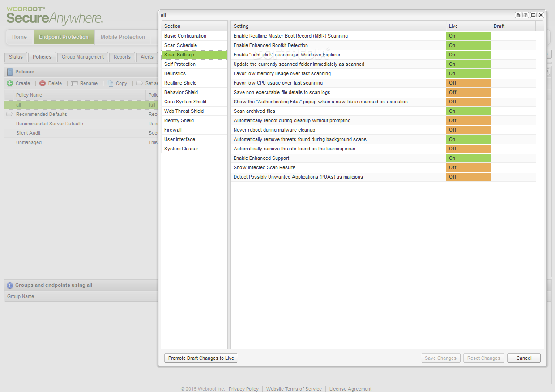Select the Policies sub-tab
Viewport: 555px width, 392px height.
point(42,57)
